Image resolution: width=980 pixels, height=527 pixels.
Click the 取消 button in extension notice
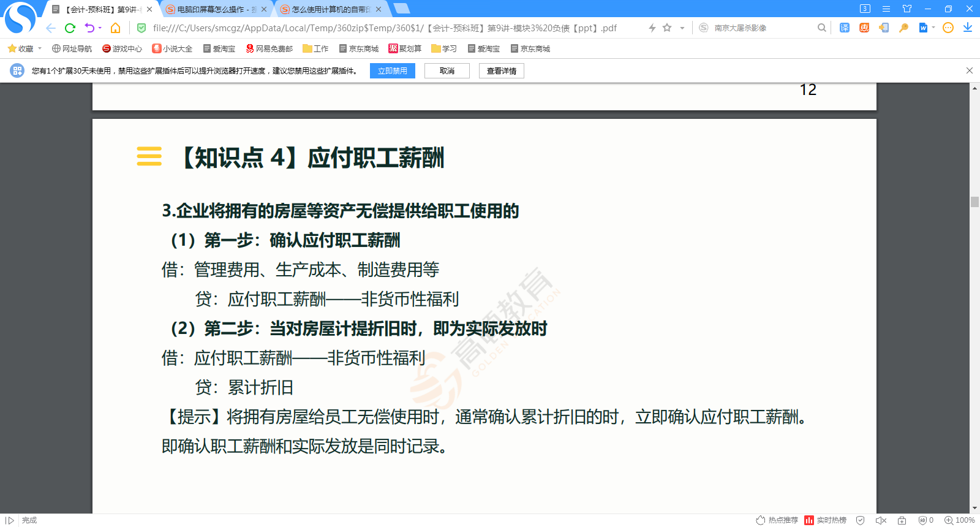447,71
